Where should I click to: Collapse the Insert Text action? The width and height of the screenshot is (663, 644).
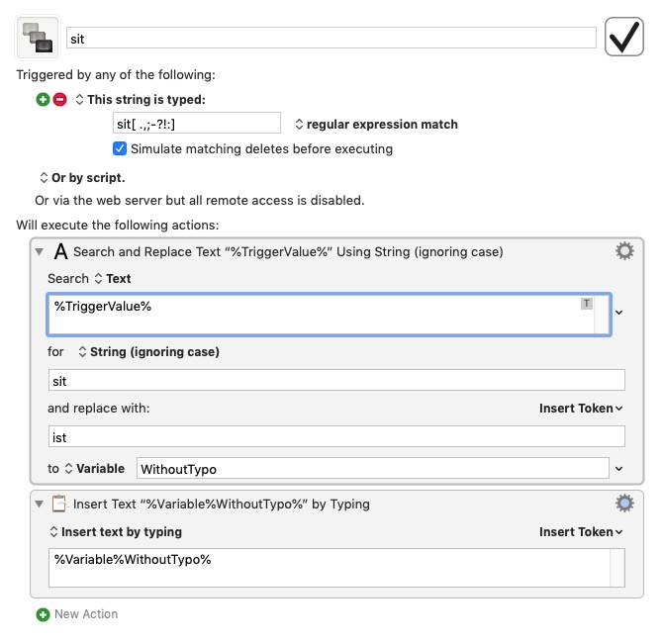click(x=40, y=505)
